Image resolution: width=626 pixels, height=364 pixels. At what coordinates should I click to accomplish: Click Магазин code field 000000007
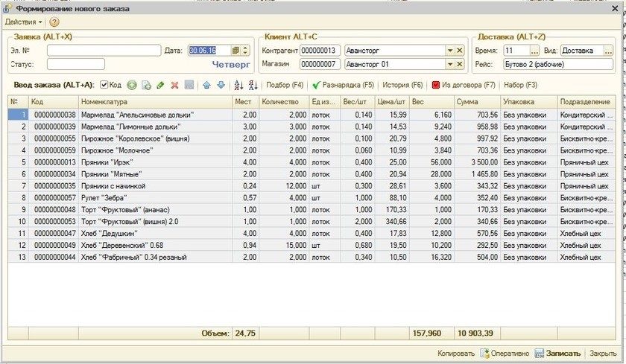pos(320,64)
